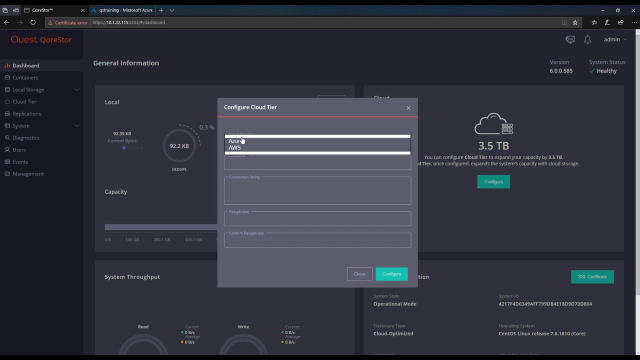The height and width of the screenshot is (360, 640).
Task: Open the admin user dropdown
Action: point(615,40)
